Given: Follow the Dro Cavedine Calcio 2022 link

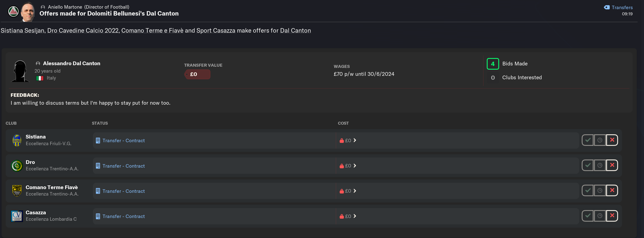Looking at the screenshot, I should (x=83, y=30).
